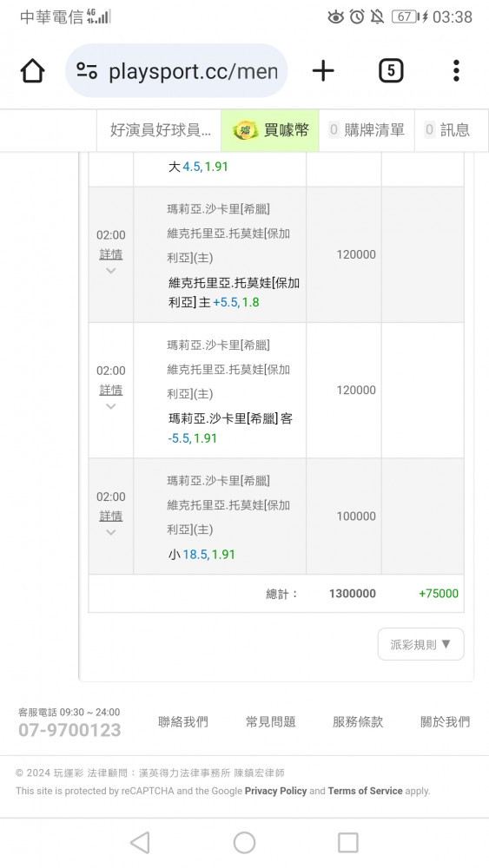Expand chevron in the 100000 bet row

click(x=111, y=533)
